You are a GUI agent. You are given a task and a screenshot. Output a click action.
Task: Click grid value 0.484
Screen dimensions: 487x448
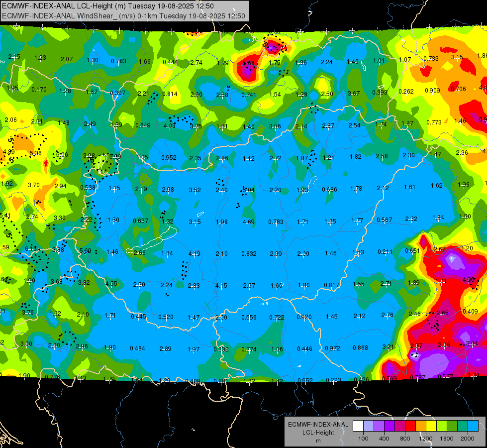(x=138, y=348)
